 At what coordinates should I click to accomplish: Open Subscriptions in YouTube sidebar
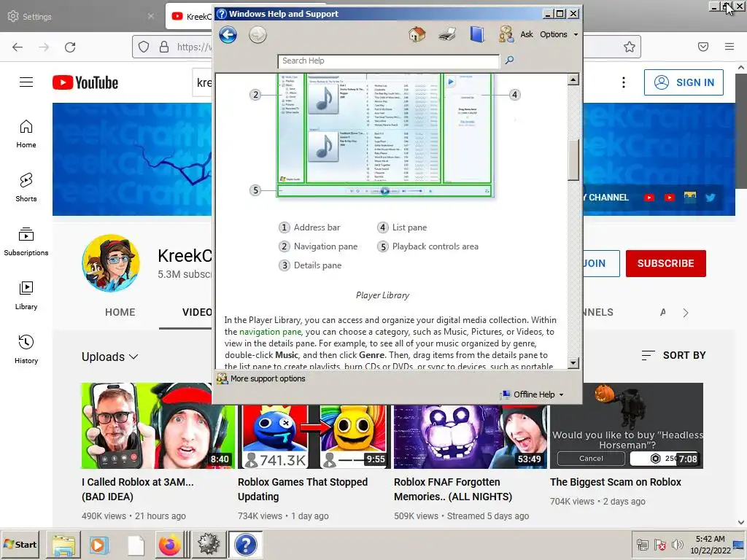click(26, 241)
